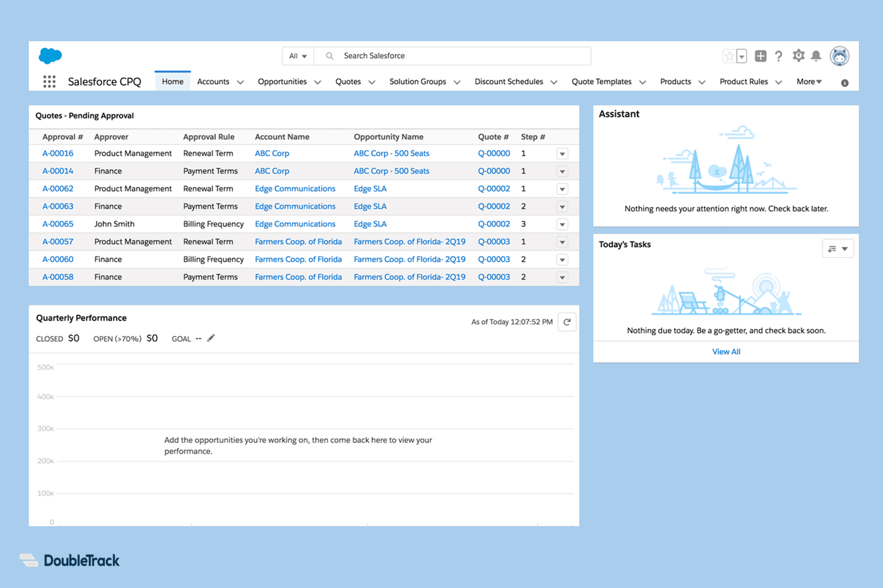This screenshot has width=883, height=588.
Task: Open the Discount Schedules tab
Action: pos(509,82)
